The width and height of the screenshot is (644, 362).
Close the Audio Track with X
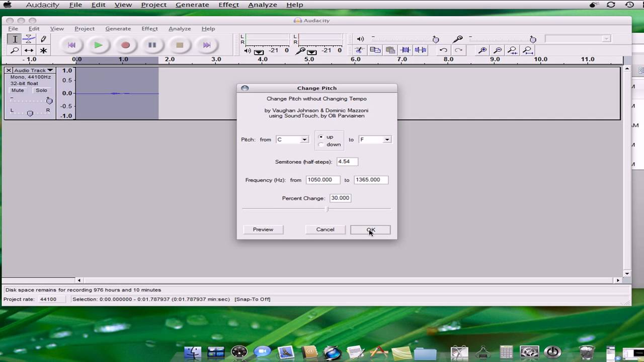[9, 70]
